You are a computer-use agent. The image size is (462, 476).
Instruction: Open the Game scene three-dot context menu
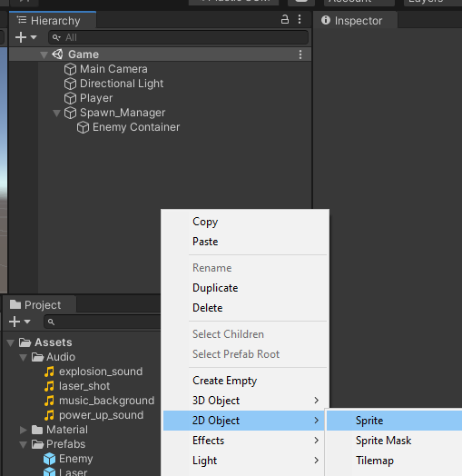300,55
